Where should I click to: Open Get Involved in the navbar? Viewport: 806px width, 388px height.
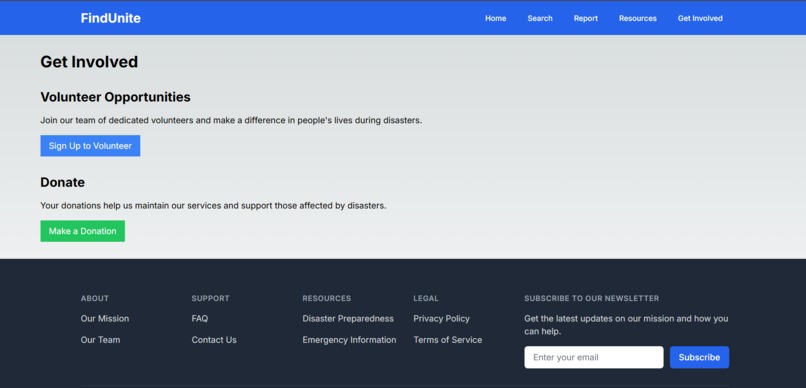pyautogui.click(x=700, y=18)
